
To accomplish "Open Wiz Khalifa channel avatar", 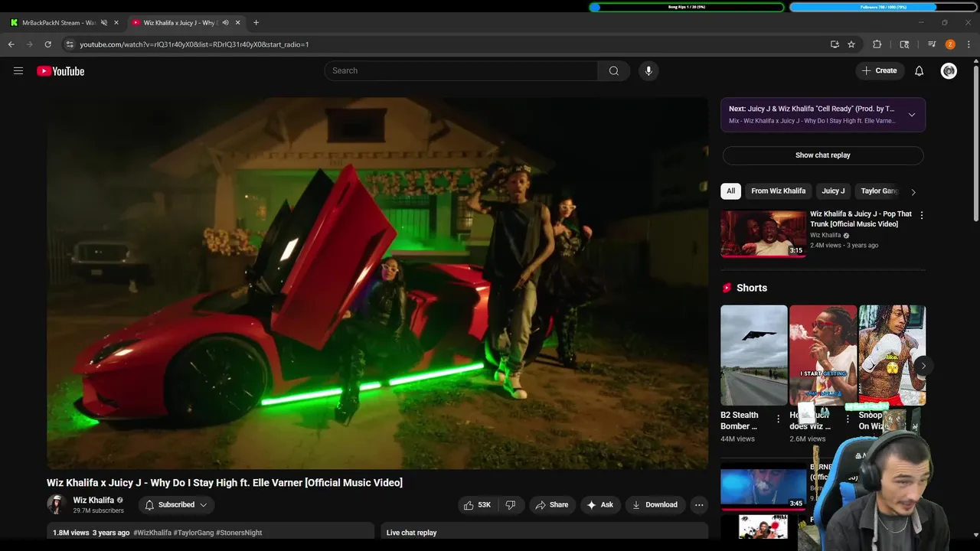I will (57, 504).
